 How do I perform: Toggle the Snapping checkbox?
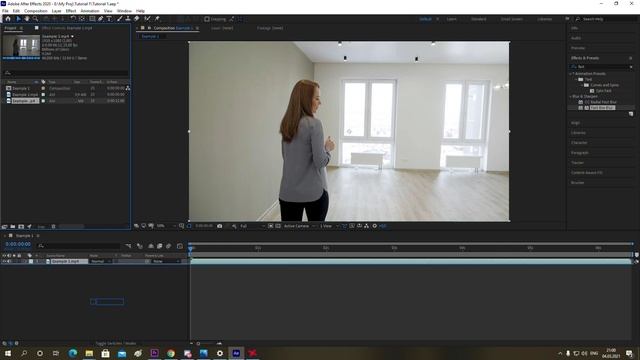tap(207, 19)
